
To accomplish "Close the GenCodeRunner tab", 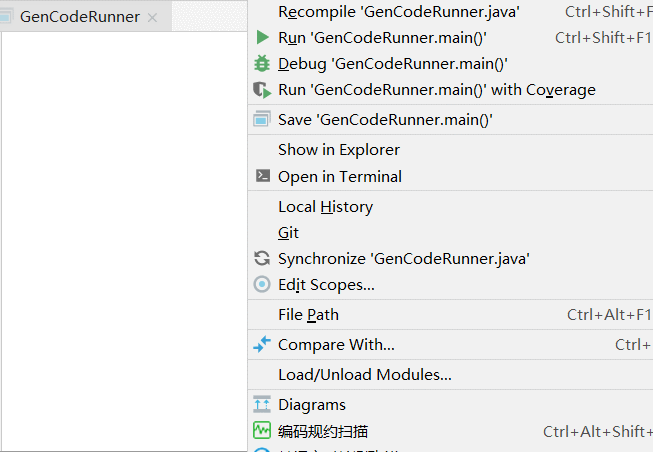I will (x=152, y=17).
